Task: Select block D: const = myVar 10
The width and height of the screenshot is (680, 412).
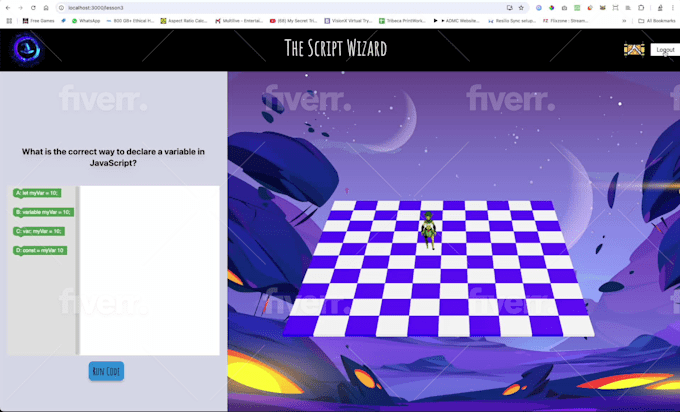Action: pos(40,250)
